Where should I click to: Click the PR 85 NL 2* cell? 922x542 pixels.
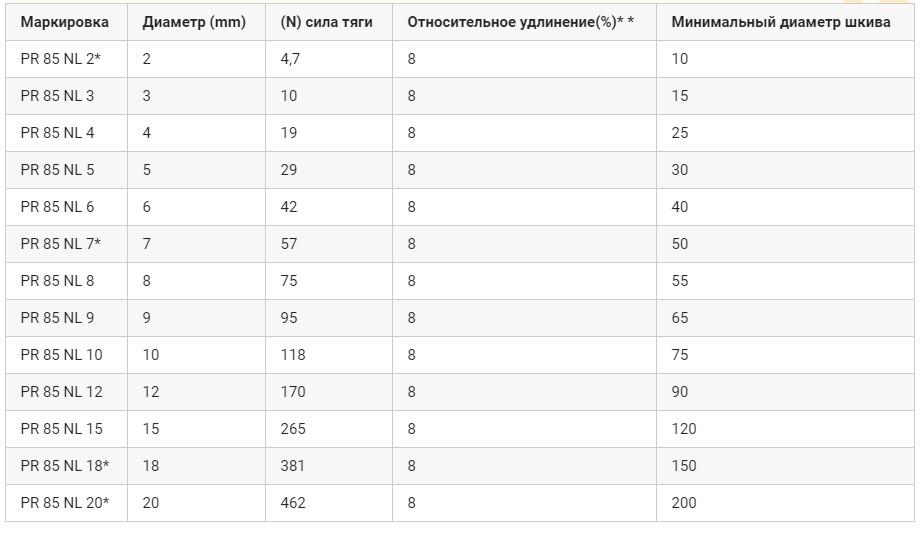click(x=66, y=59)
